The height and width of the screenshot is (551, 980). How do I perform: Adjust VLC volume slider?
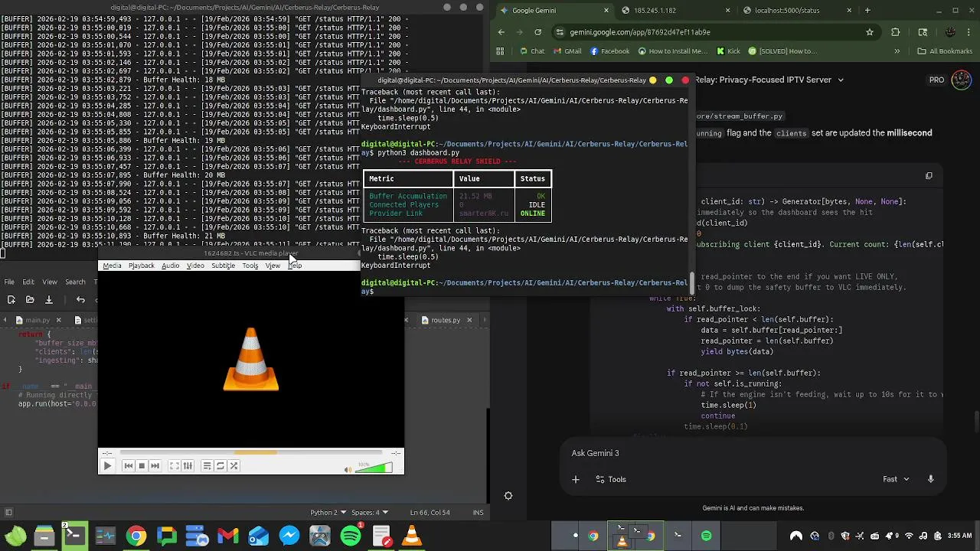point(374,468)
